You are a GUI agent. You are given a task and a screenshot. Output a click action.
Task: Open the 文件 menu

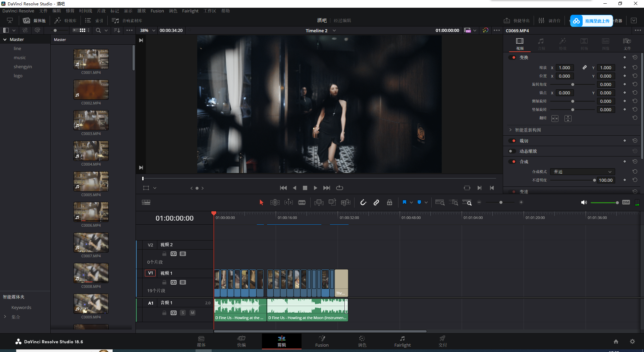pyautogui.click(x=43, y=11)
